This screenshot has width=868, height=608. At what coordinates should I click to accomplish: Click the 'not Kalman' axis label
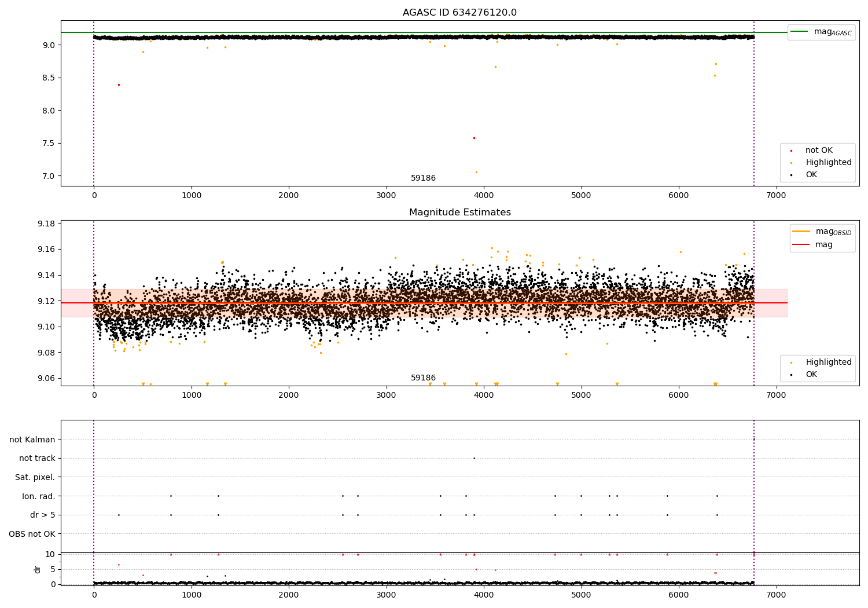(x=32, y=440)
